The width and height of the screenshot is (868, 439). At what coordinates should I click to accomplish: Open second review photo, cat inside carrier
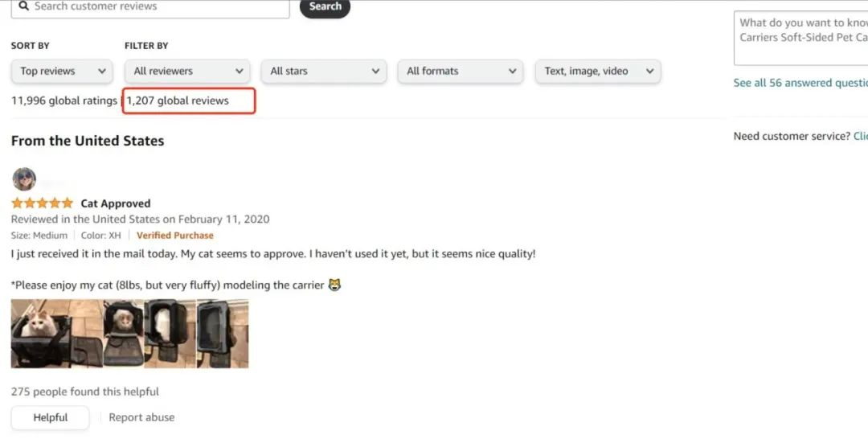124,334
